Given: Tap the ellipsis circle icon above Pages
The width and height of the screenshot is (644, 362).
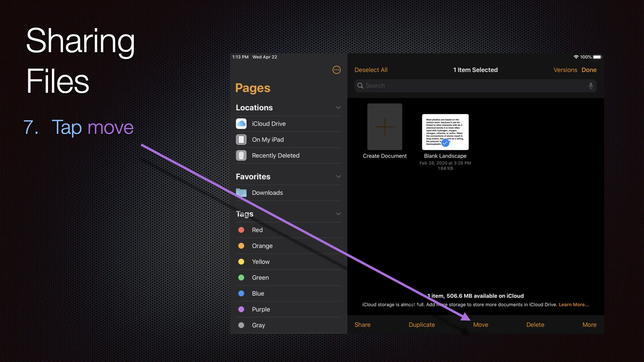Looking at the screenshot, I should click(336, 70).
